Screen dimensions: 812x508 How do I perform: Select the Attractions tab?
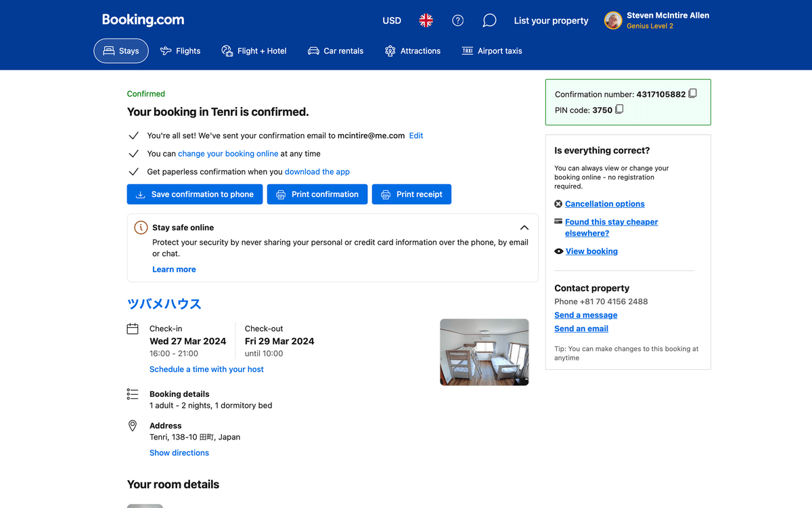[x=412, y=51]
